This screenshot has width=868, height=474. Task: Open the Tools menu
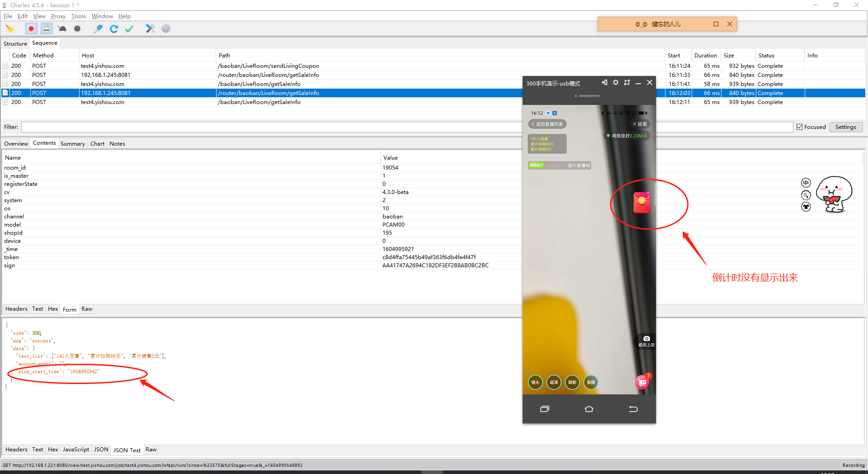pos(78,16)
